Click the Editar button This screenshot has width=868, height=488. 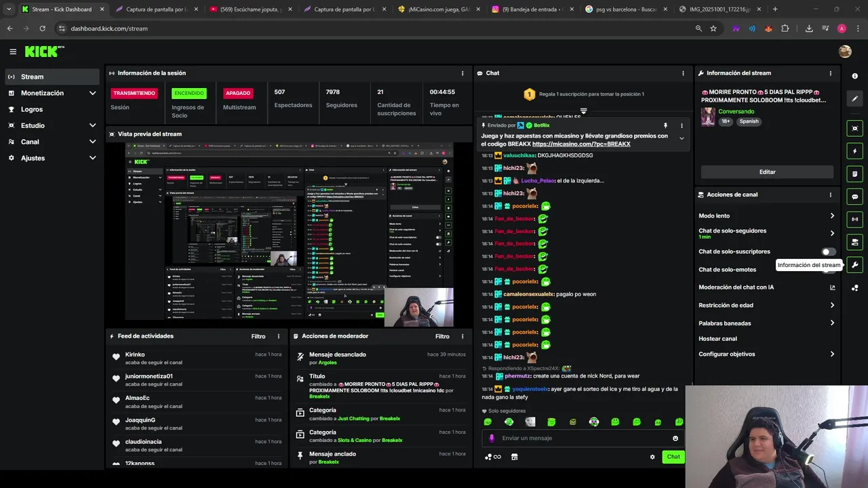click(767, 172)
